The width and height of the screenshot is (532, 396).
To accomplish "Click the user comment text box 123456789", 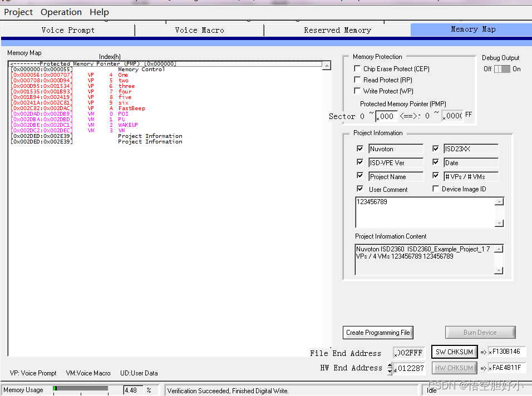I will [x=425, y=212].
